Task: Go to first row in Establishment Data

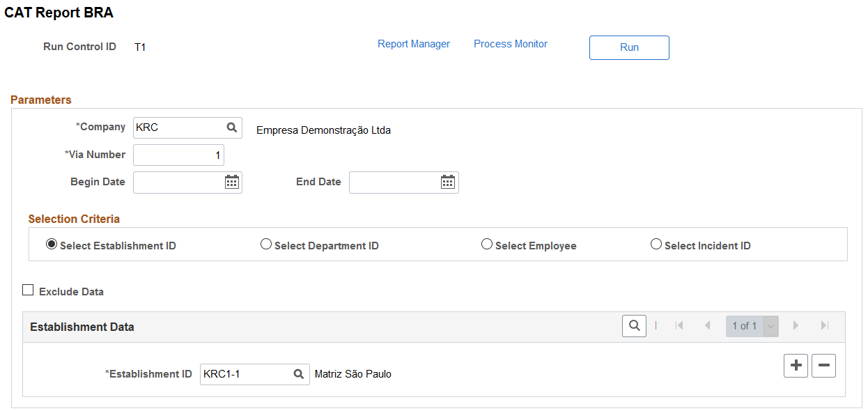Action: [x=679, y=325]
